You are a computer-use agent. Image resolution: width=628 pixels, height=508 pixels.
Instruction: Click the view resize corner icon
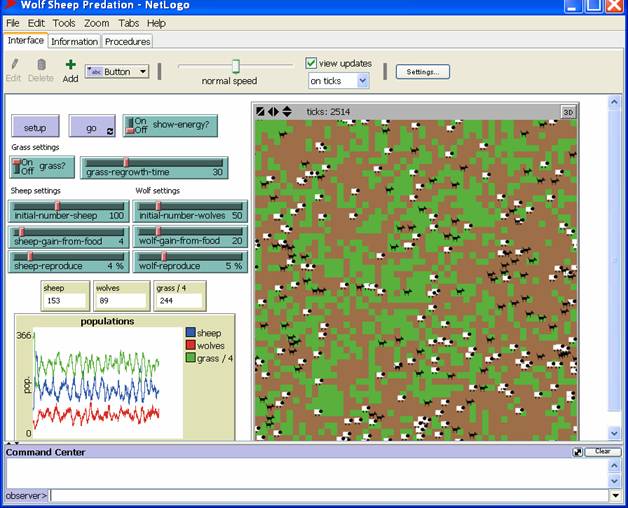(260, 111)
